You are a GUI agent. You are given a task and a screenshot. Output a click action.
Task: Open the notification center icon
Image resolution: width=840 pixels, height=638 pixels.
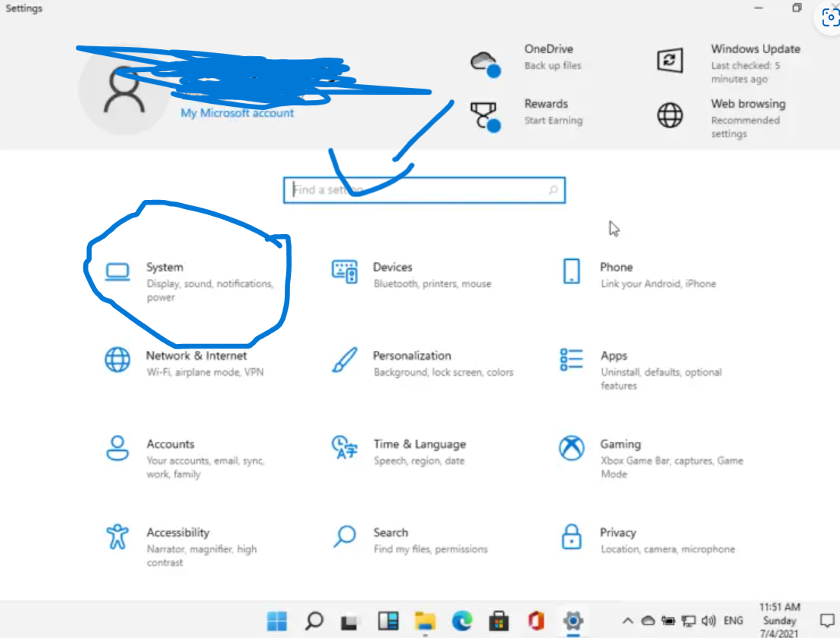(826, 621)
